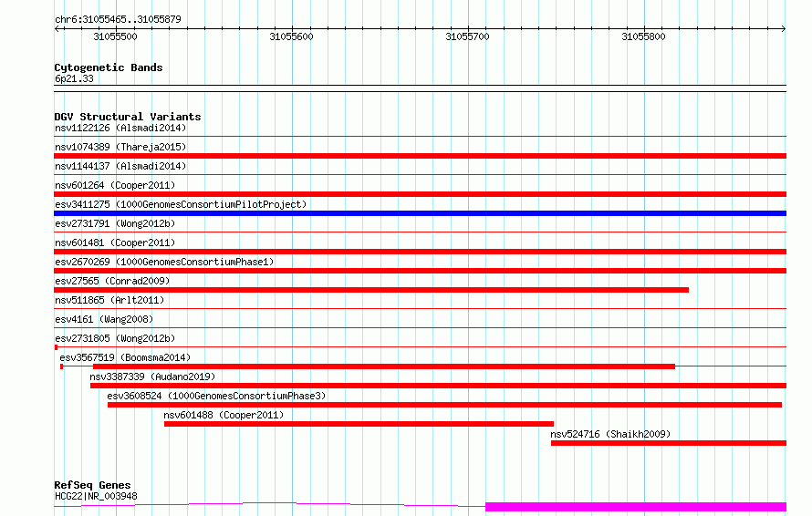The image size is (812, 516).
Task: Select the esv27565 (Conrad2009) label
Action: pyautogui.click(x=112, y=281)
